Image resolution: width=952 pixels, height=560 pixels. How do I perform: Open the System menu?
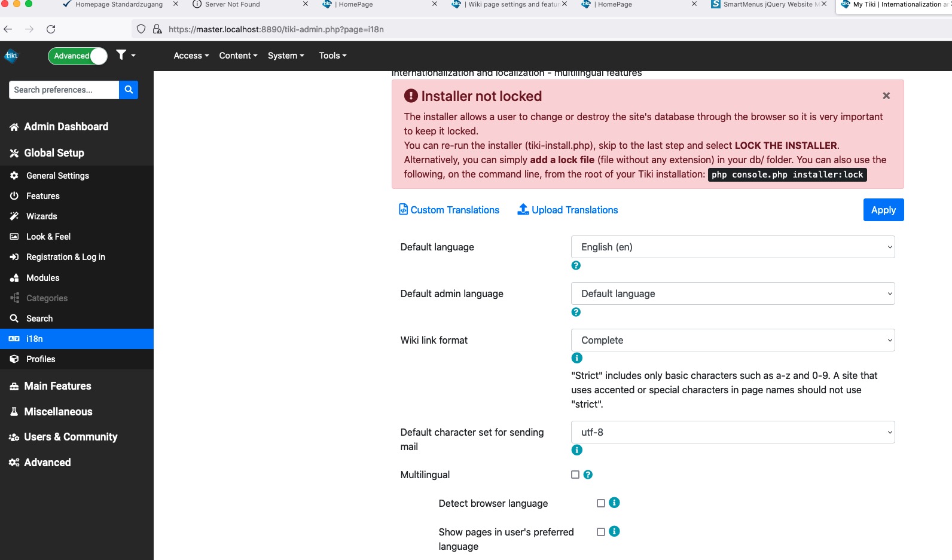286,56
